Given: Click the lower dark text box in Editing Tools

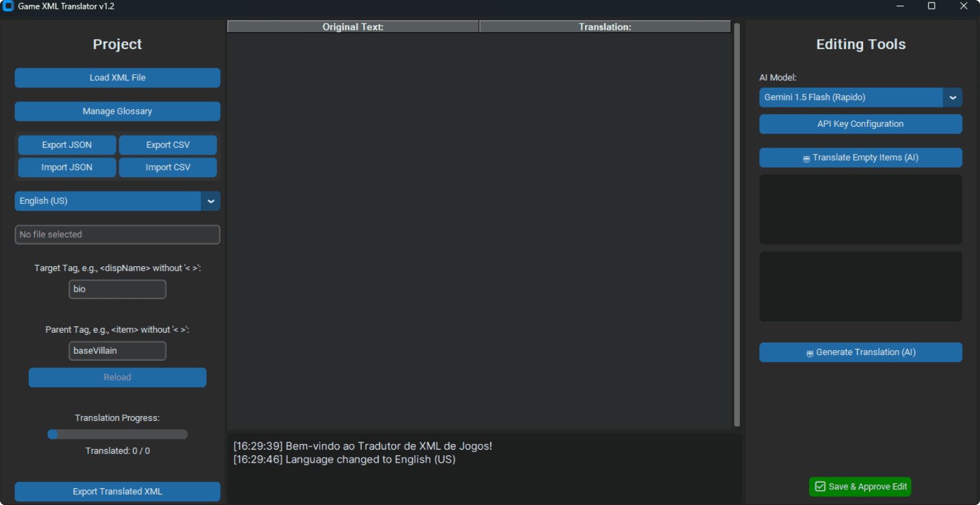Looking at the screenshot, I should [x=861, y=287].
